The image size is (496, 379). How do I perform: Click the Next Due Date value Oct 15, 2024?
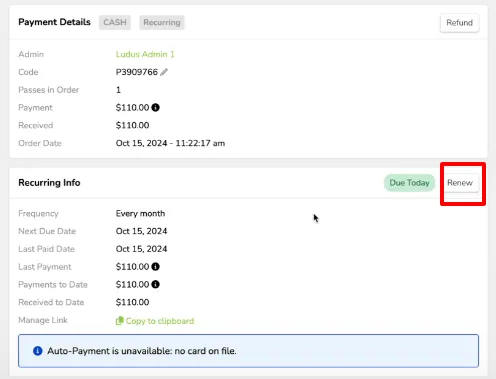point(141,231)
